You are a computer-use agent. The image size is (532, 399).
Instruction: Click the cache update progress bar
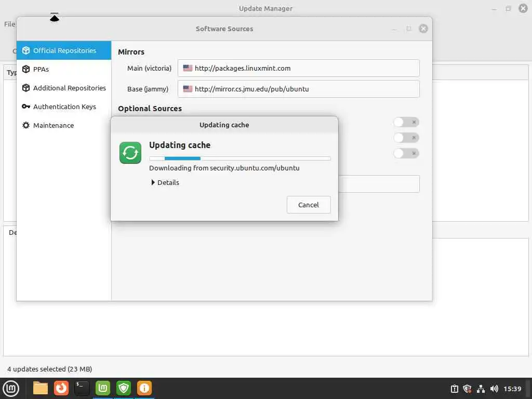point(240,158)
